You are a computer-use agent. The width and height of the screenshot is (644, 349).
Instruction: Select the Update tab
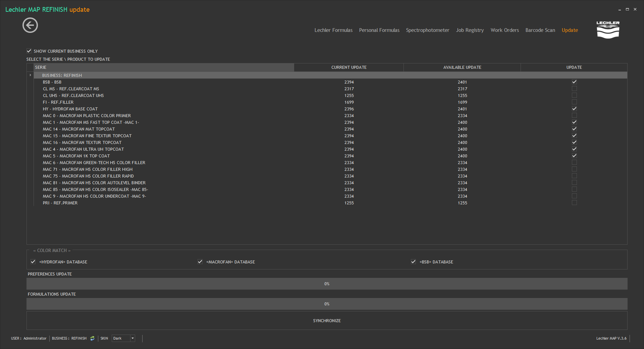[570, 30]
